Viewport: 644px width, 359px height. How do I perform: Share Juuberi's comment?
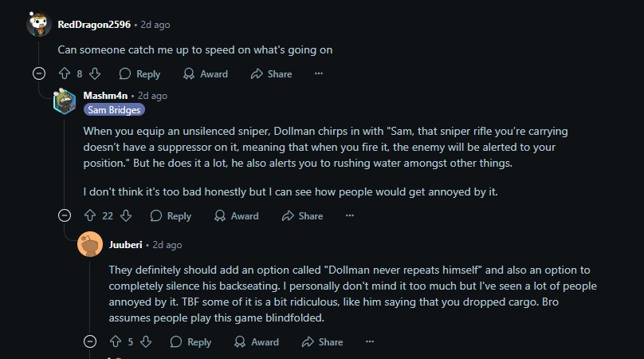pos(323,341)
